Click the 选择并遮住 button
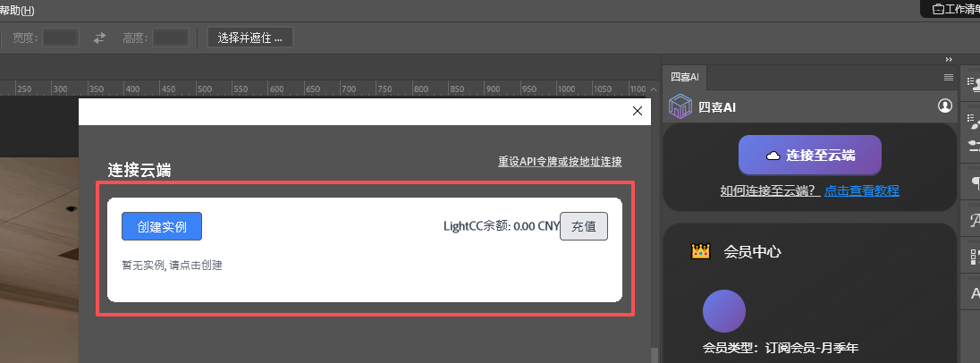980x363 pixels. 250,38
